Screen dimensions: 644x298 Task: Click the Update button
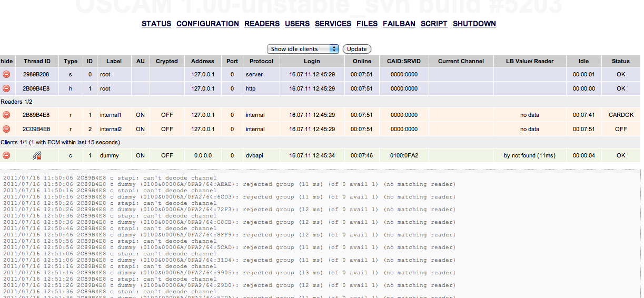pos(357,49)
